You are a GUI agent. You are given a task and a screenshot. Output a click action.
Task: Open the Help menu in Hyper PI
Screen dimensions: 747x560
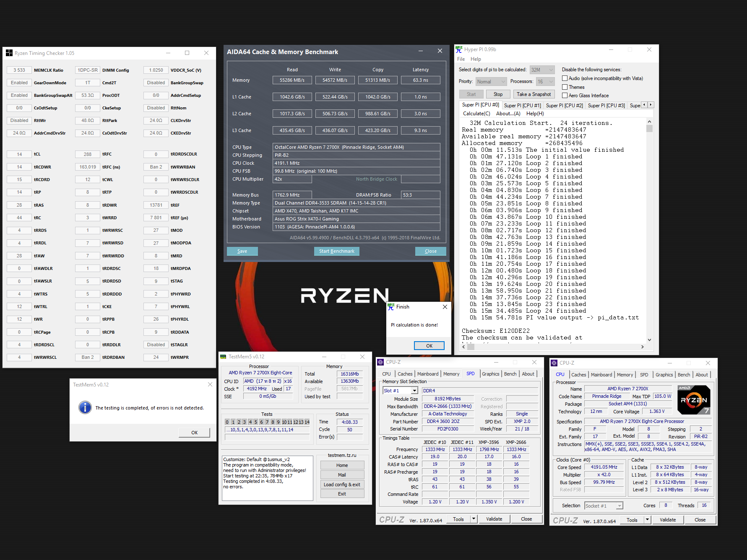point(476,59)
